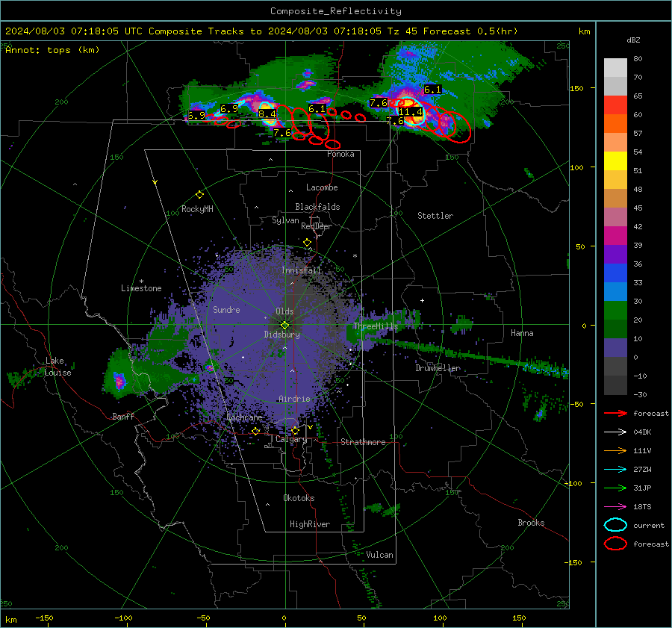Pick the slate purple 10–0 dBZ swatch
Screen dimensions: 672x628
click(x=615, y=348)
